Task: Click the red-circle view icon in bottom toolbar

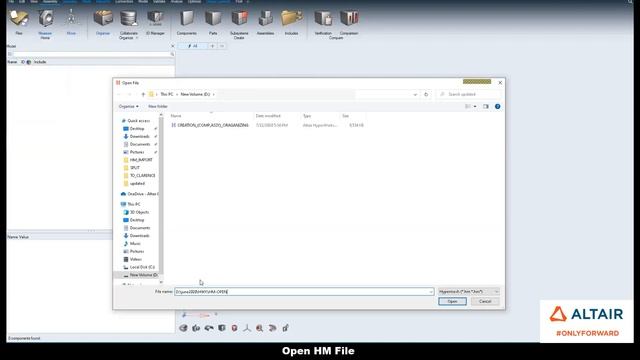Action: [x=234, y=328]
